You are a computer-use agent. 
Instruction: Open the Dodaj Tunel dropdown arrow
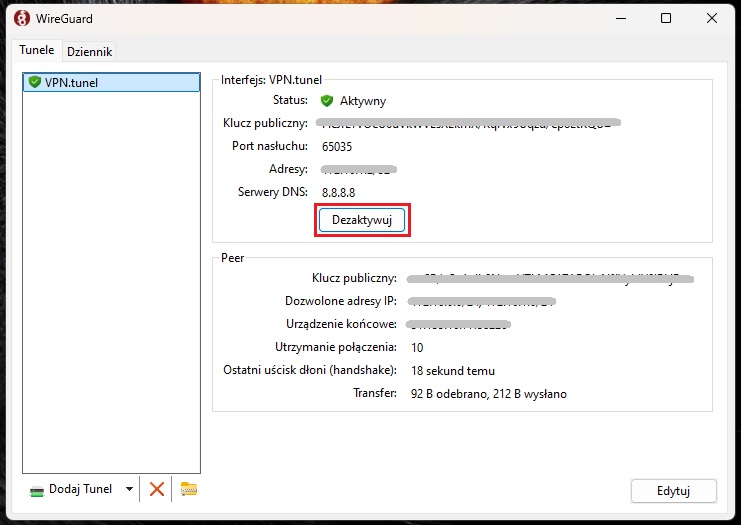[x=128, y=490]
